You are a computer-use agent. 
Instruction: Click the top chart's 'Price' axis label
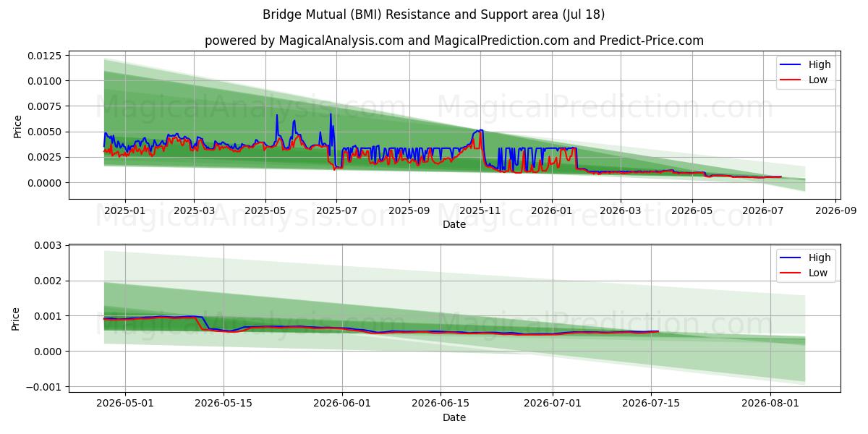[18, 126]
